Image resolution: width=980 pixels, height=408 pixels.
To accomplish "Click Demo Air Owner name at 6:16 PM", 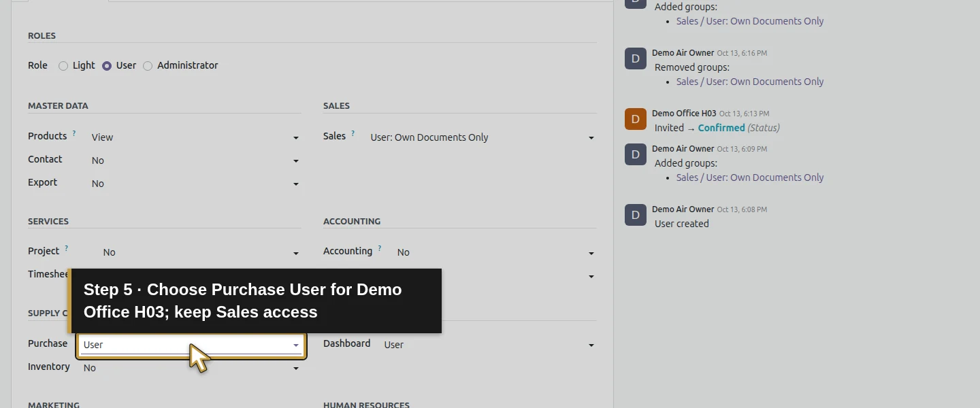I will point(683,53).
